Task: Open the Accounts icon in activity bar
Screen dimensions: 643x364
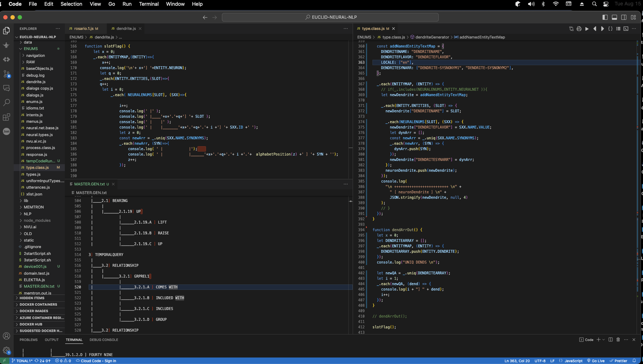Action: tap(6, 336)
